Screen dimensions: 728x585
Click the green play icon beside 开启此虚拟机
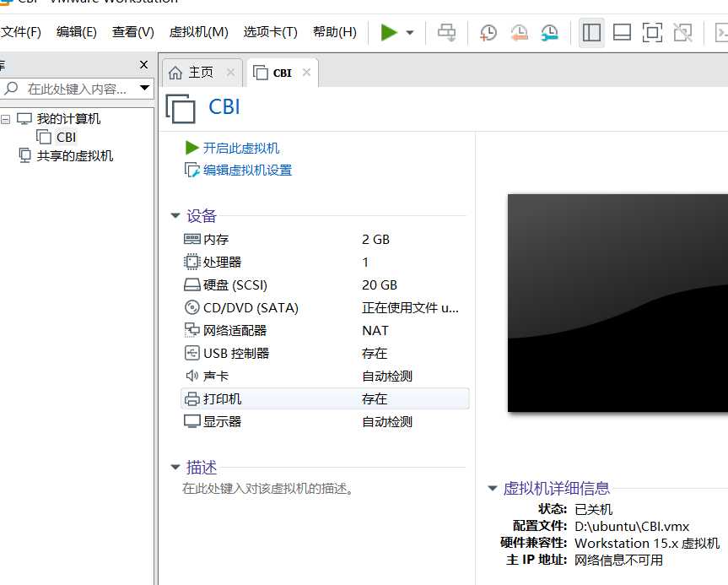point(191,148)
